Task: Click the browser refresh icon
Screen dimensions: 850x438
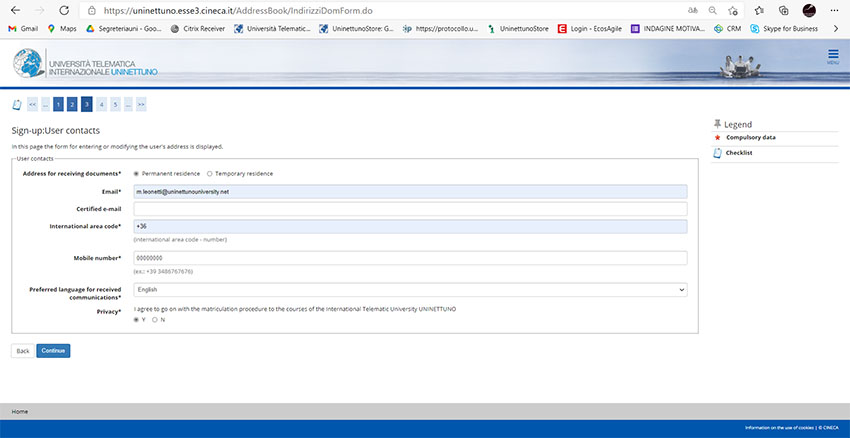Action: tap(63, 10)
